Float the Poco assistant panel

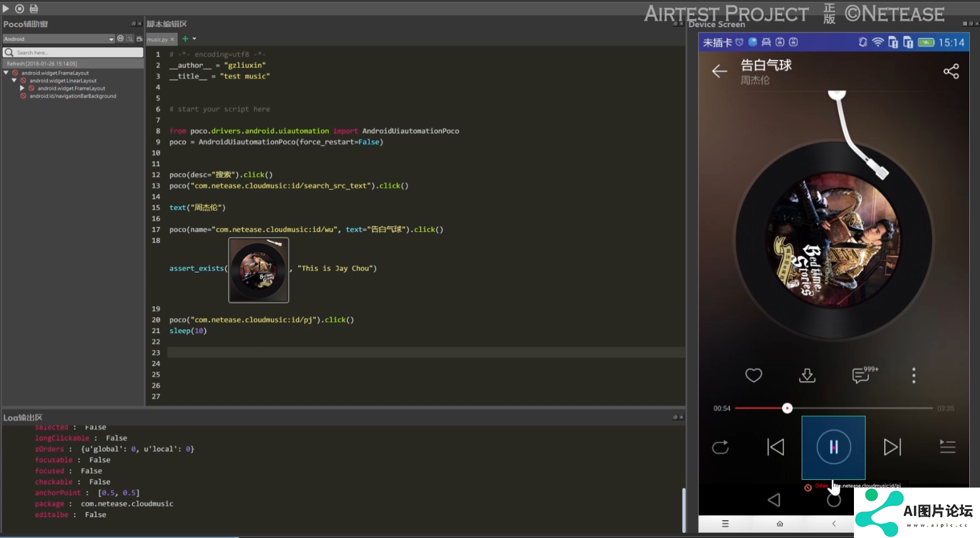[134, 24]
